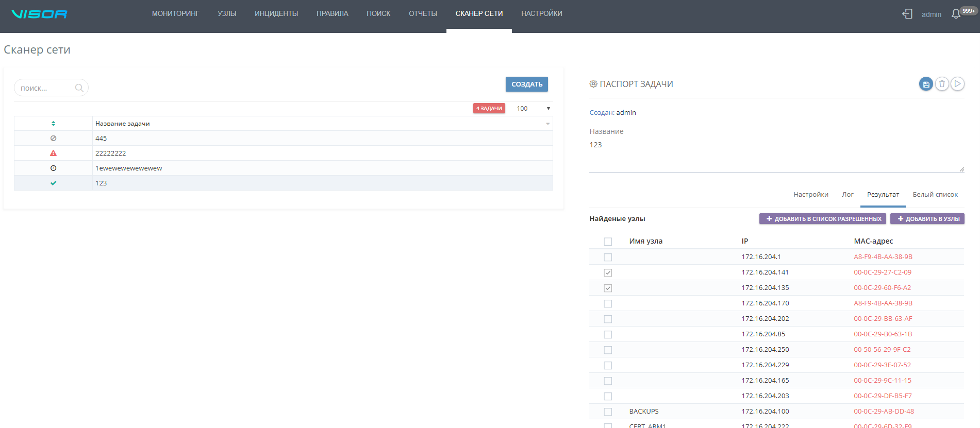The image size is (980, 428).
Task: Navigate to ПРАВИЛА
Action: [x=333, y=14]
